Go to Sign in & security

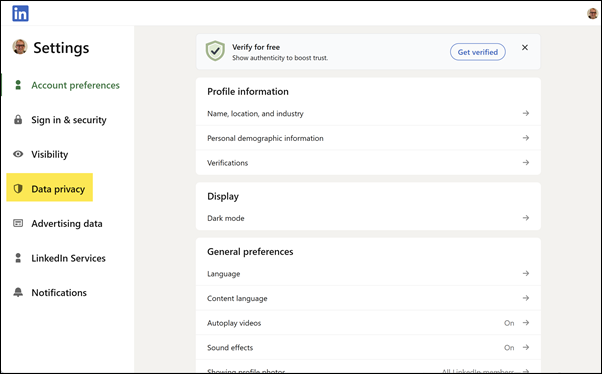click(69, 120)
